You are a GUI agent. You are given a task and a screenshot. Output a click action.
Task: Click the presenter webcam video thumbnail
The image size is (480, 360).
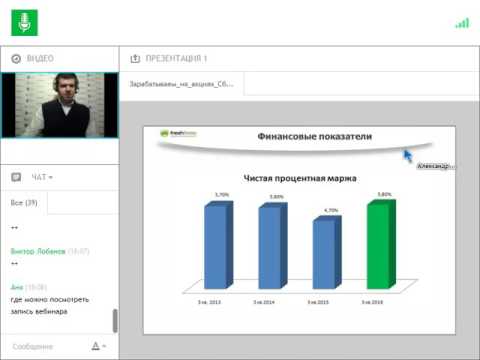click(60, 105)
